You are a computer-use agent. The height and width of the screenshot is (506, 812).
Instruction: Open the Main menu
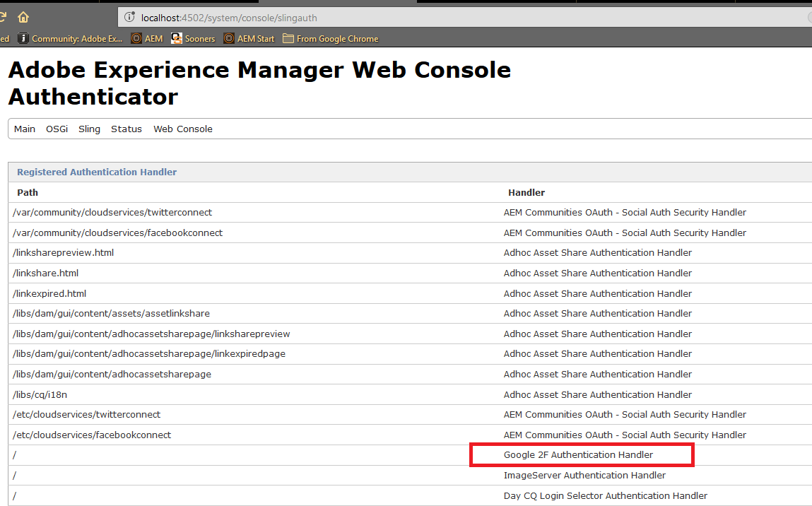25,129
